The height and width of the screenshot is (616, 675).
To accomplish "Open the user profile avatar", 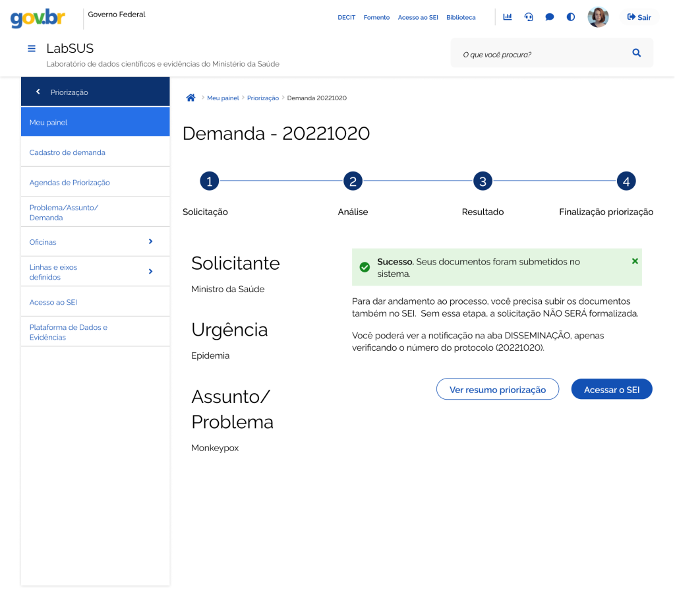I will [598, 17].
